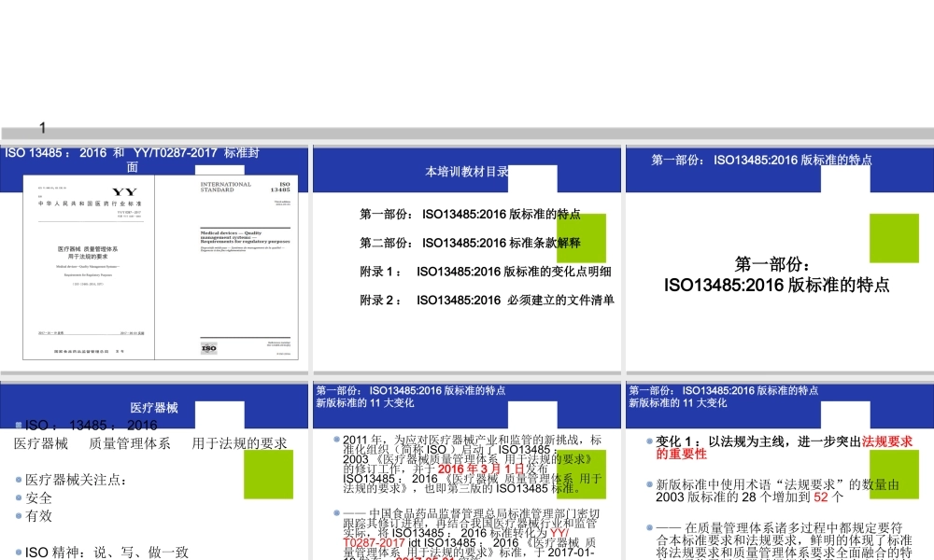This screenshot has height=560, width=934.
Task: Click page number 1 in the gray bar
Action: [x=42, y=128]
